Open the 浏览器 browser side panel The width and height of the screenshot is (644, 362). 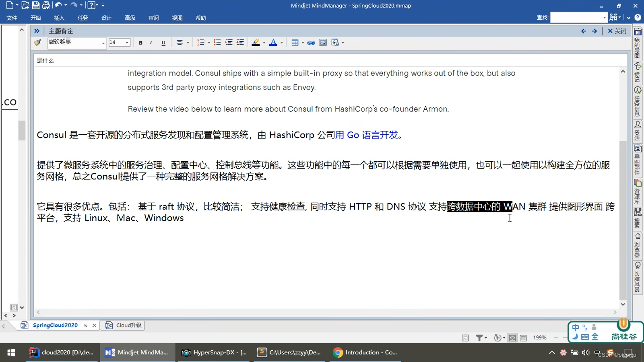tap(638, 245)
